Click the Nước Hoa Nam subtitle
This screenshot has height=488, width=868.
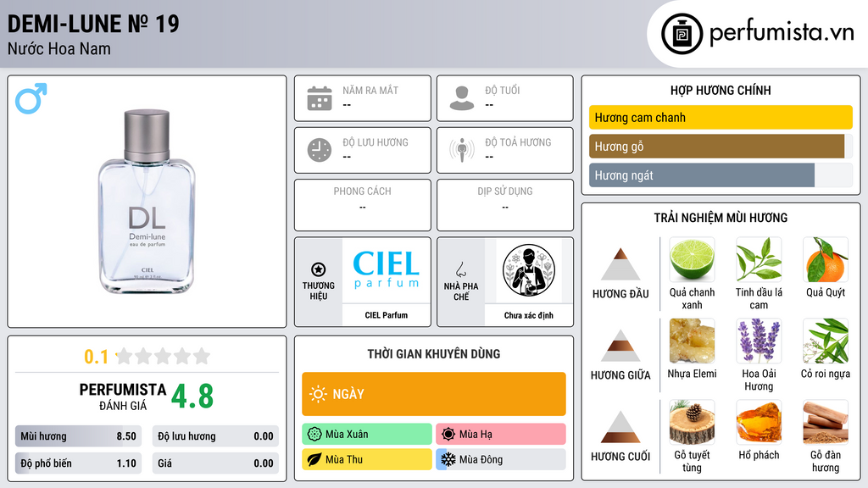(x=59, y=48)
